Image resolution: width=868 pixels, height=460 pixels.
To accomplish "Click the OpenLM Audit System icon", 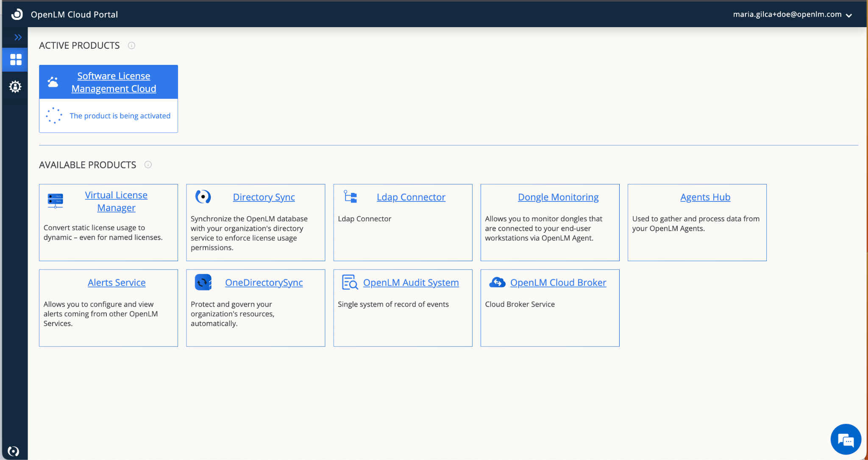I will pyautogui.click(x=350, y=282).
